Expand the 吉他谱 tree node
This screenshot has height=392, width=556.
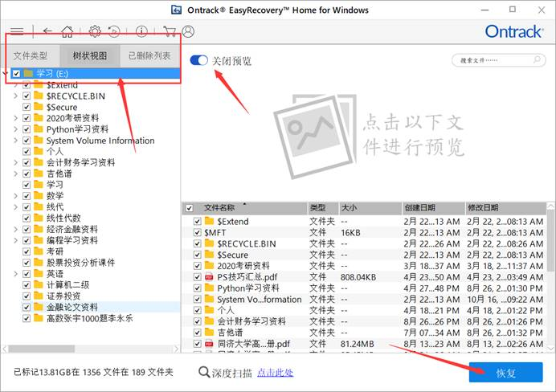point(15,174)
